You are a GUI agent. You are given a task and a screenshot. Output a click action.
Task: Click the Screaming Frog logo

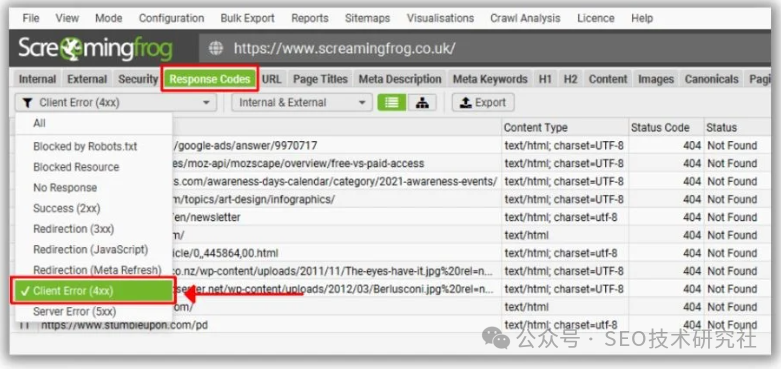[96, 49]
